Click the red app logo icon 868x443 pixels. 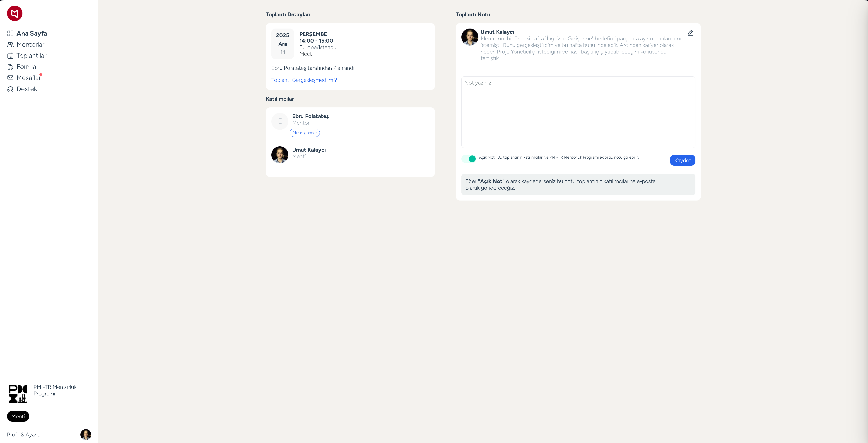pos(14,14)
